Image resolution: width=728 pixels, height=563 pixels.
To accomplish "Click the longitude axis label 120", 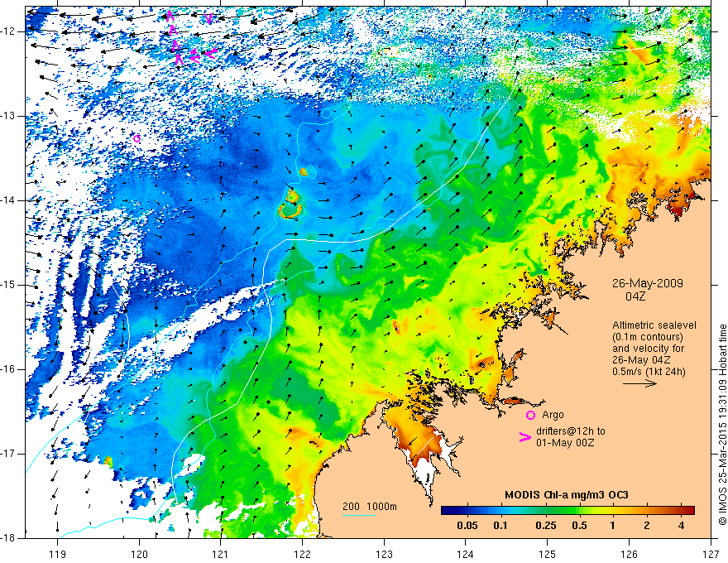I will tap(139, 554).
